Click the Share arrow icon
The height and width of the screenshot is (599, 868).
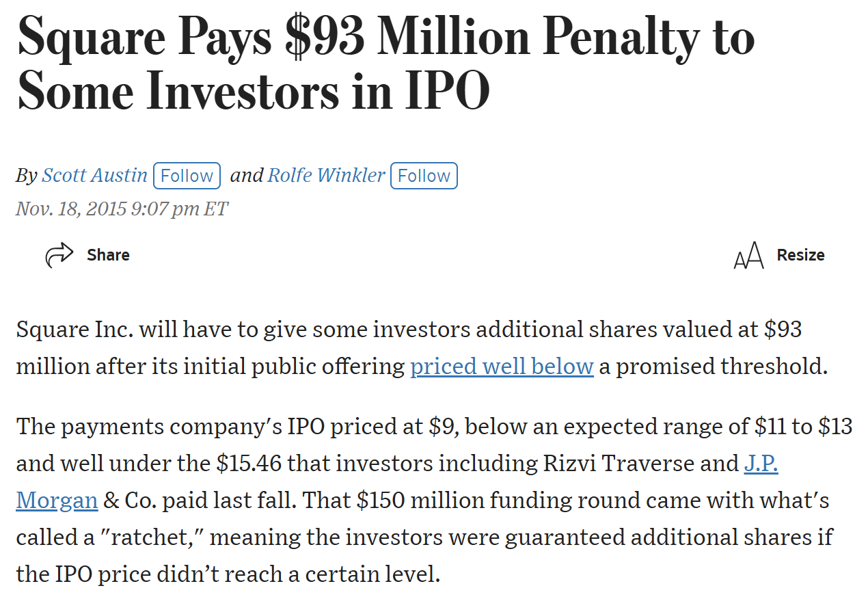(x=59, y=255)
